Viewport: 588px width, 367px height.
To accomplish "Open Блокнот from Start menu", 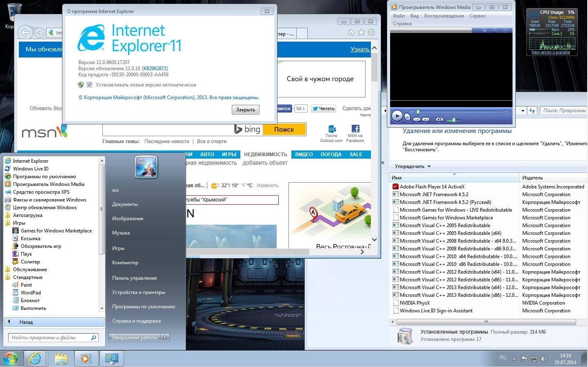I will tap(30, 301).
